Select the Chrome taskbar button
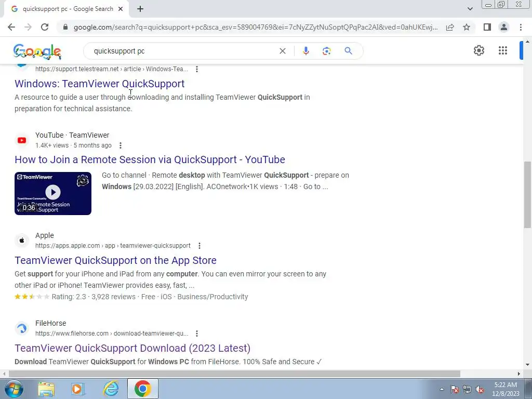The image size is (532, 399). click(x=142, y=389)
